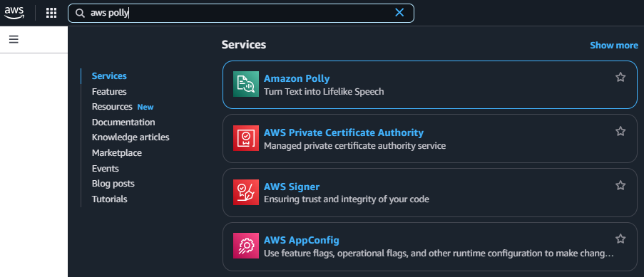Select the Features category filter

click(x=109, y=92)
